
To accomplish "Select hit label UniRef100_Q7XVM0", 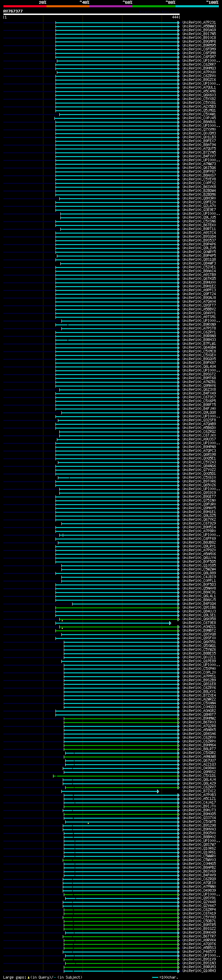I will 199,129.
